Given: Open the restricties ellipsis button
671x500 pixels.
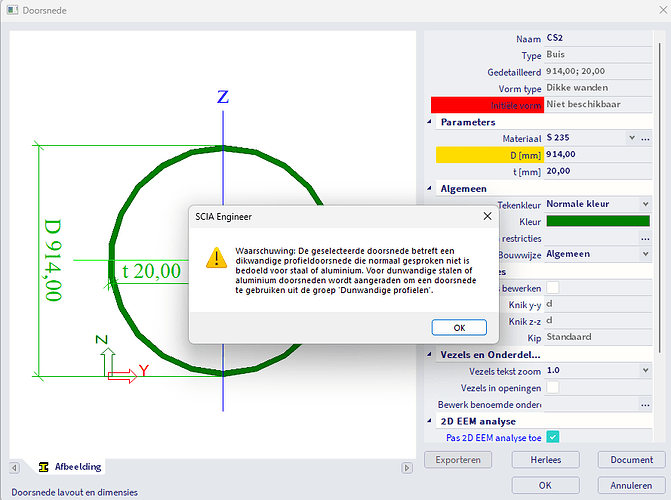Looking at the screenshot, I should coord(645,239).
